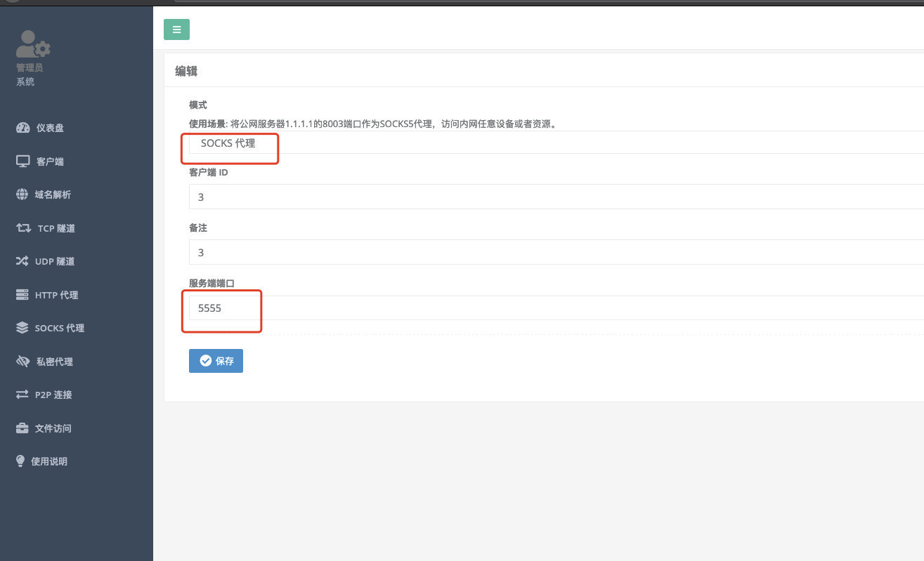Toggle the sidebar with the hamburger button

[x=176, y=29]
